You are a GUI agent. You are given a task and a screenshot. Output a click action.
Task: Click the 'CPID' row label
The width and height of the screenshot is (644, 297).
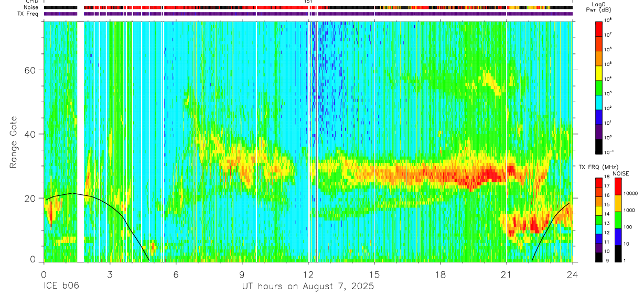pos(31,2)
